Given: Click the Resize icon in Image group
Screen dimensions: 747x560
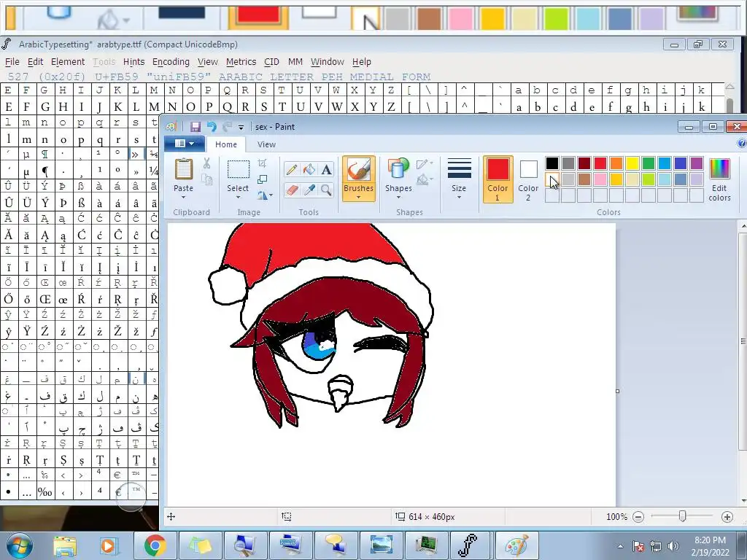Looking at the screenshot, I should pyautogui.click(x=262, y=179).
